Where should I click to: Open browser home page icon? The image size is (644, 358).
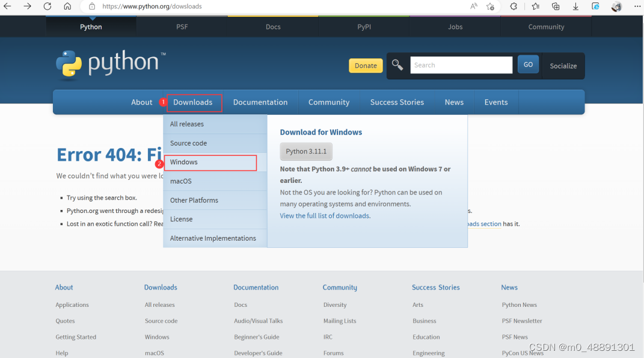[x=67, y=6]
